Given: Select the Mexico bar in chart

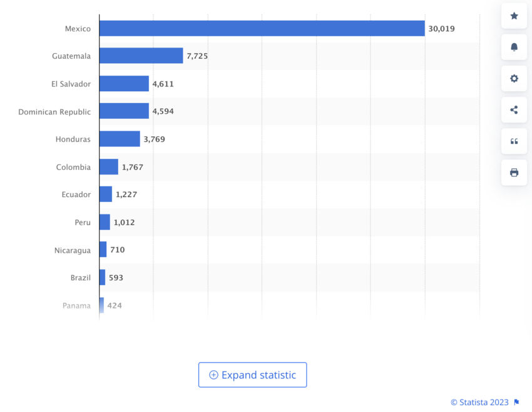Looking at the screenshot, I should click(x=262, y=28).
